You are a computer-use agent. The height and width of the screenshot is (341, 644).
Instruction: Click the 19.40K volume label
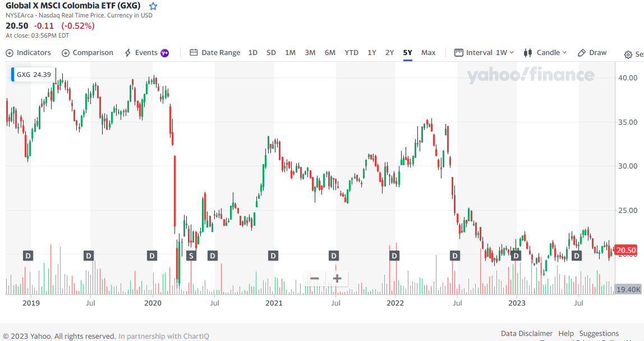[x=628, y=289]
